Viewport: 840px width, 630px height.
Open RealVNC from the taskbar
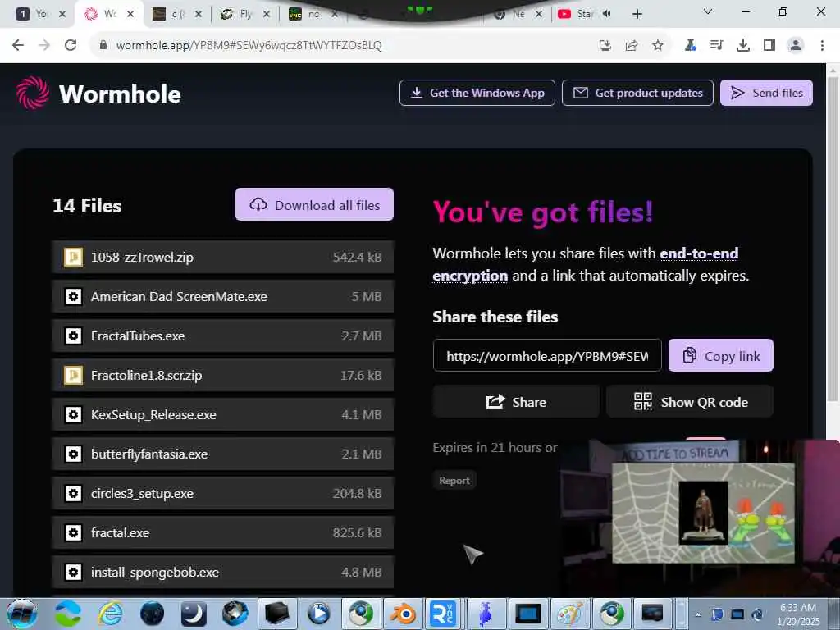(444, 614)
